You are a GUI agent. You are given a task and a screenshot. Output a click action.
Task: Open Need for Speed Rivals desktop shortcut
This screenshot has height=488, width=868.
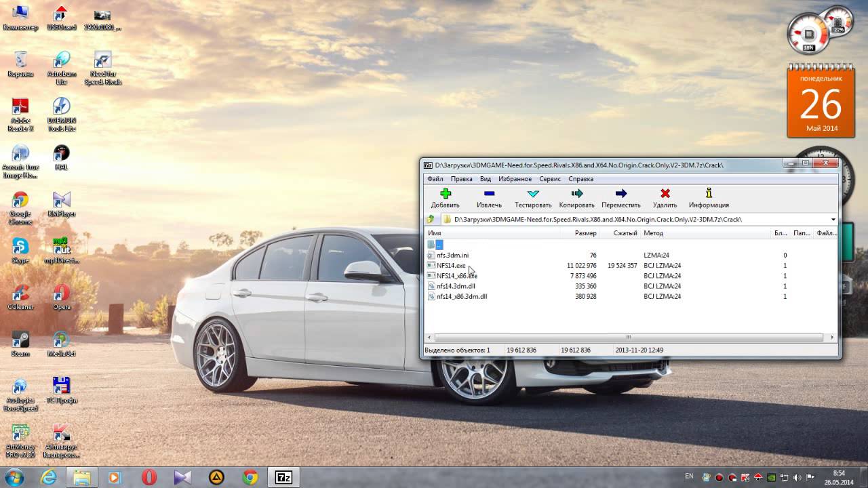pos(103,68)
